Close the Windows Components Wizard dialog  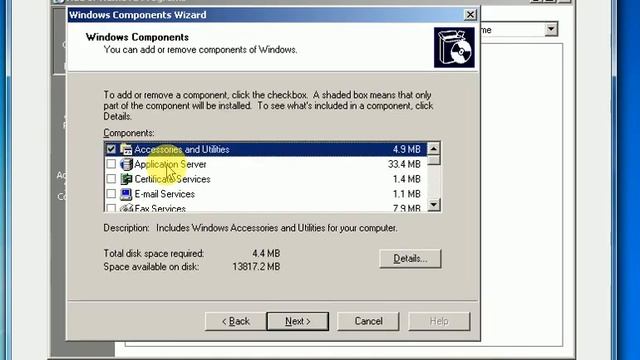coord(470,15)
